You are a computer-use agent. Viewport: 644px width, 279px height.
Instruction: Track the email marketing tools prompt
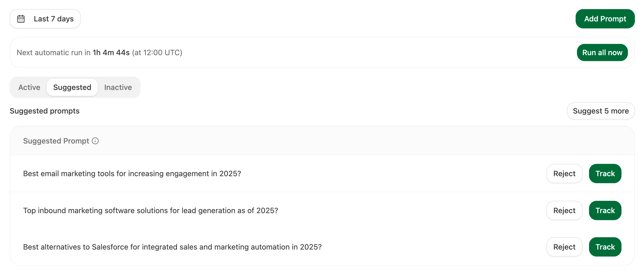[x=605, y=174]
